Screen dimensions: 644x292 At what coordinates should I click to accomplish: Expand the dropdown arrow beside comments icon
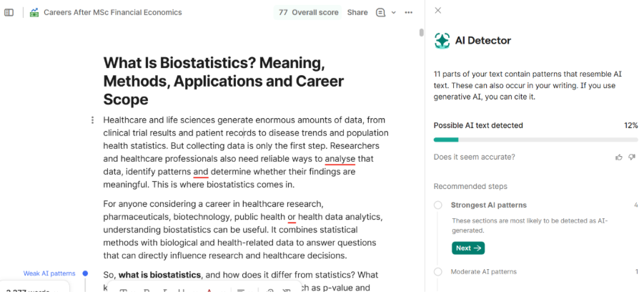coord(393,12)
